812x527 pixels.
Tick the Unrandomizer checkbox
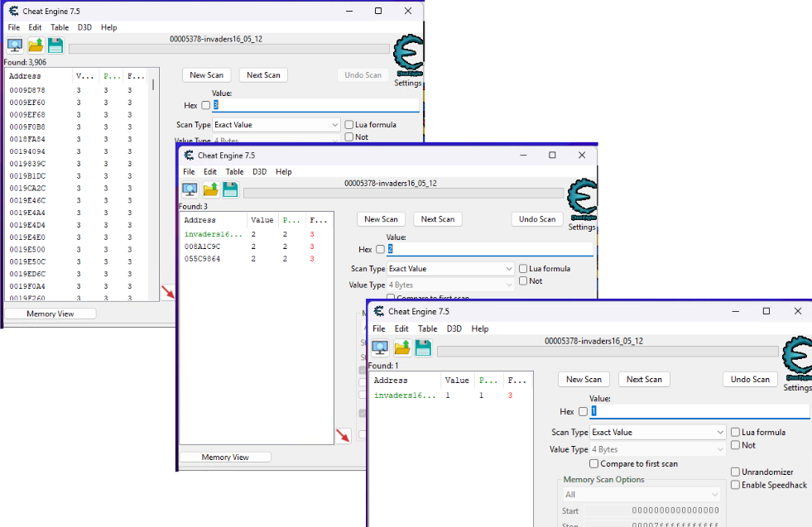(x=736, y=472)
